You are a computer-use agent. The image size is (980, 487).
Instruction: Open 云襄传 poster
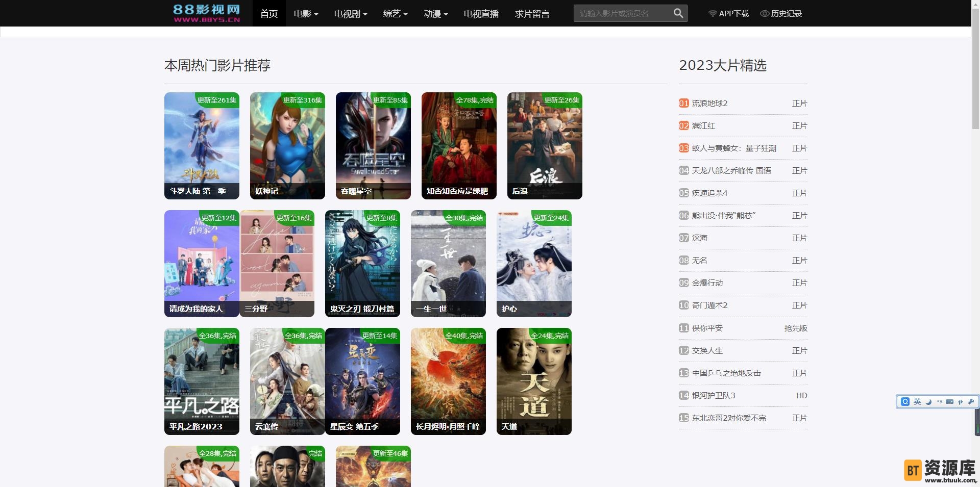287,381
